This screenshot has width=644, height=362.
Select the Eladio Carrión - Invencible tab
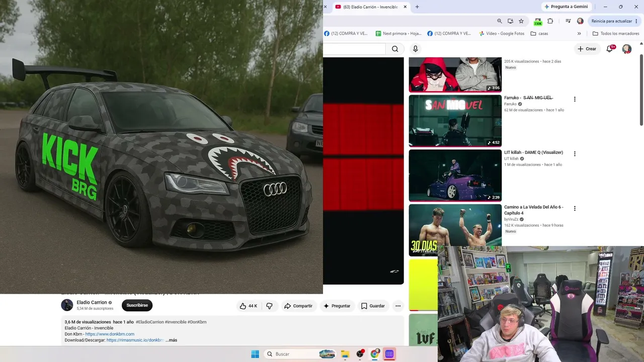[371, 7]
